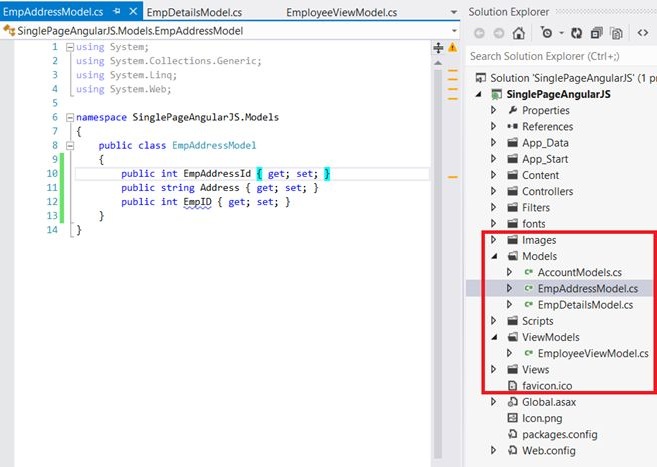Click the Images folder icon
The width and height of the screenshot is (657, 467).
click(512, 240)
